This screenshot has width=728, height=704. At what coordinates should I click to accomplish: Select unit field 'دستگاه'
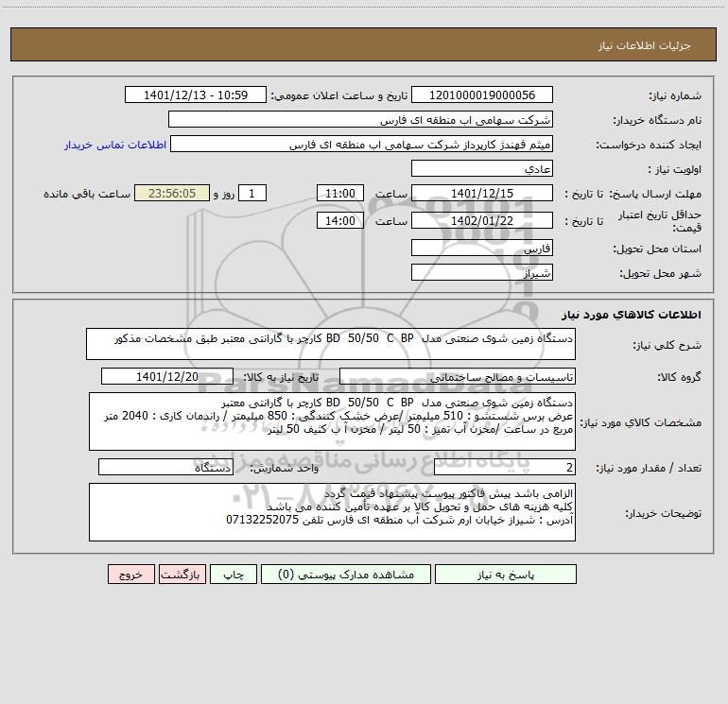[165, 467]
